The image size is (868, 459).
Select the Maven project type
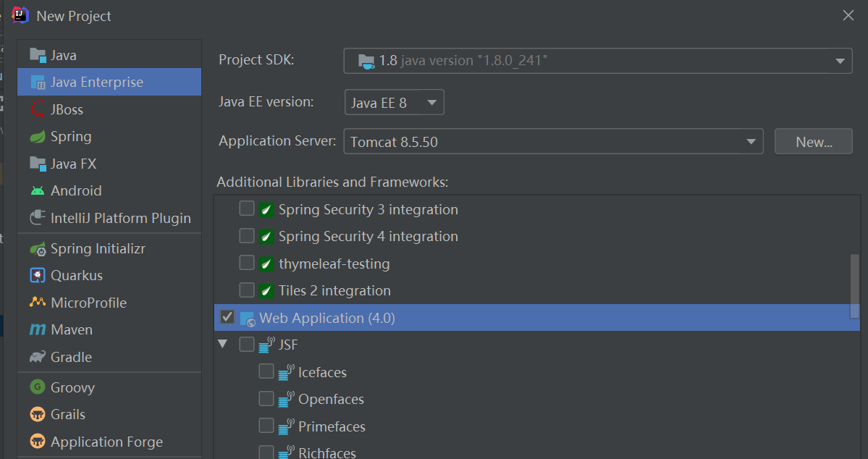click(x=109, y=329)
